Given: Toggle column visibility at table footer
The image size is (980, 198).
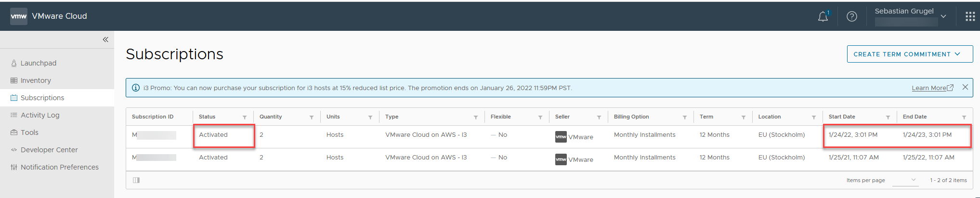Looking at the screenshot, I should [136, 180].
